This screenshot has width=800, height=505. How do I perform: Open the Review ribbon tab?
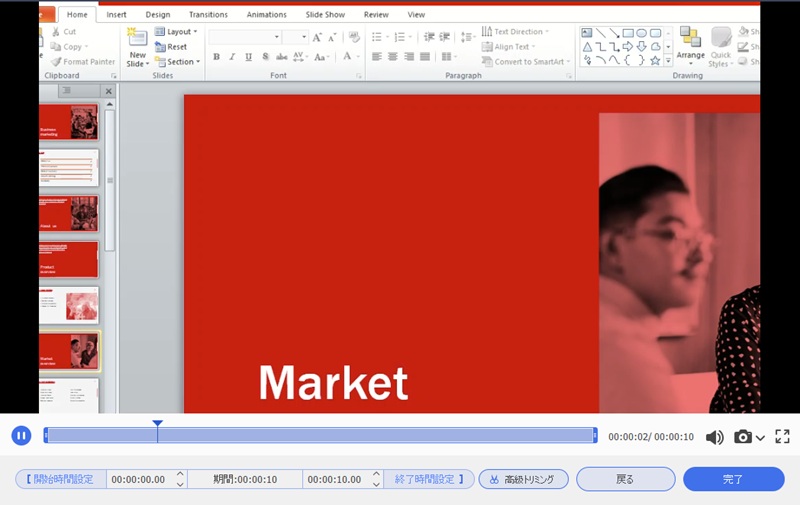[376, 15]
